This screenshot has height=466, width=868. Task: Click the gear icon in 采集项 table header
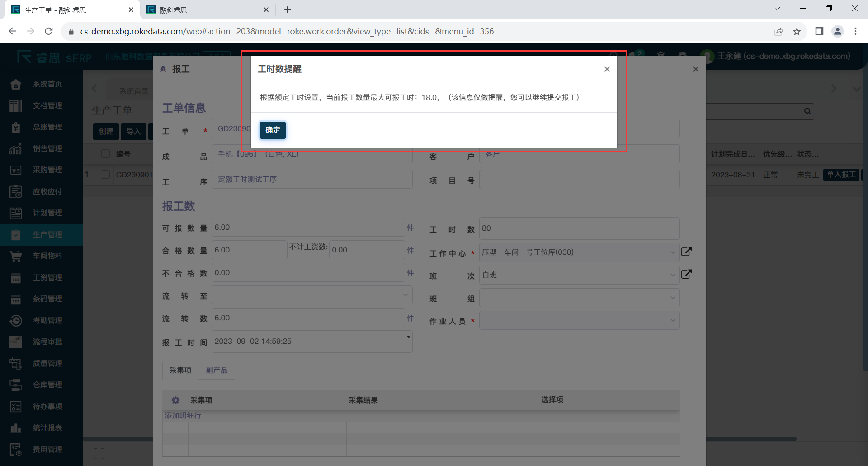tap(175, 400)
